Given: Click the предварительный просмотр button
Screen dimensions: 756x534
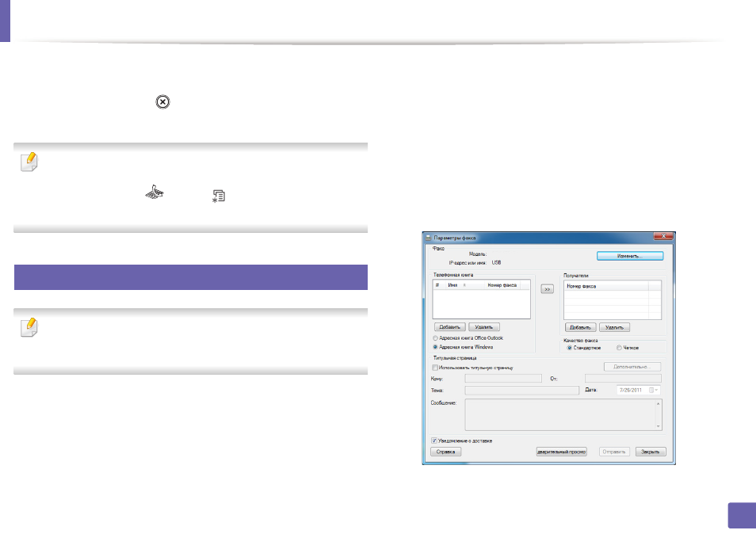Looking at the screenshot, I should click(561, 452).
